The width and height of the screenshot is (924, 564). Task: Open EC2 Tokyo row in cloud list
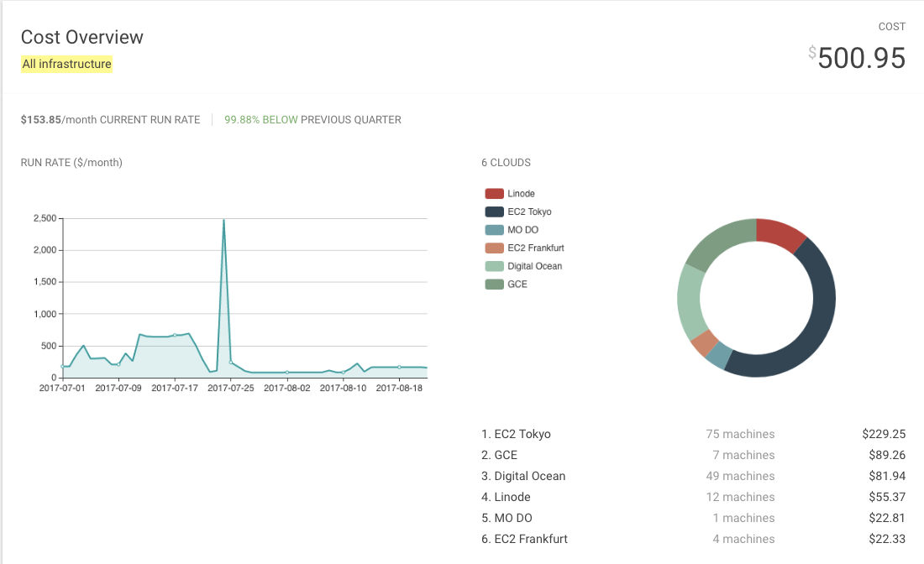[x=516, y=434]
